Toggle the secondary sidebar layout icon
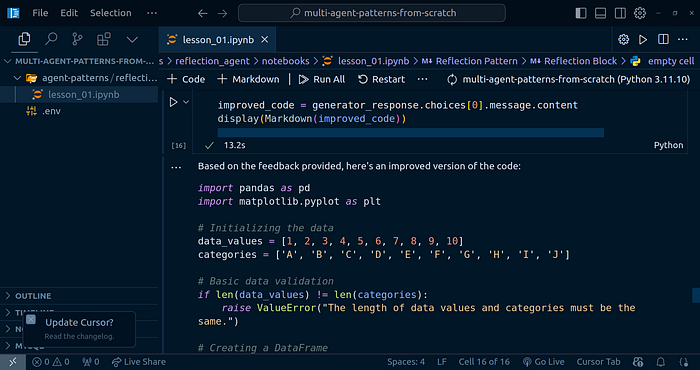This screenshot has height=370, width=700. click(x=620, y=13)
